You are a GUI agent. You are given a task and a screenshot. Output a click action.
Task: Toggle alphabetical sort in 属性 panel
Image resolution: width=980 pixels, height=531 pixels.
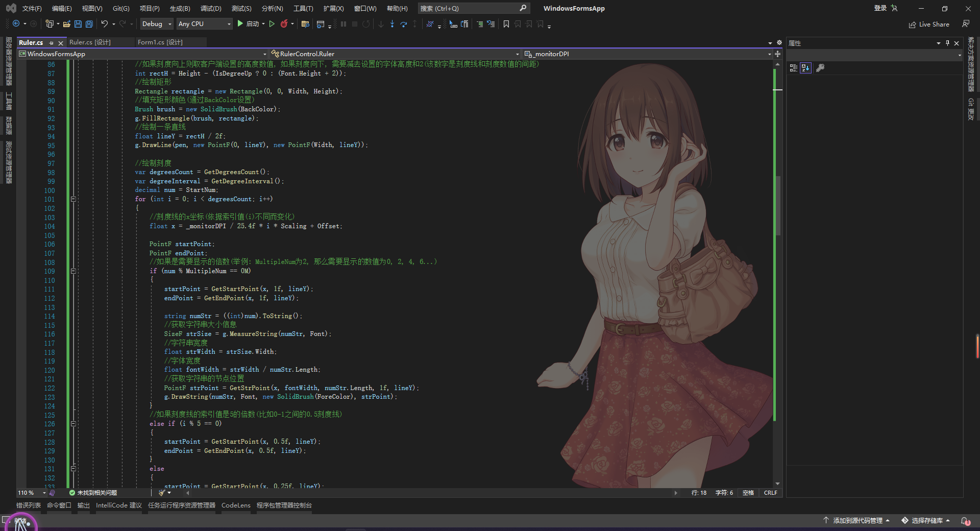tap(805, 68)
